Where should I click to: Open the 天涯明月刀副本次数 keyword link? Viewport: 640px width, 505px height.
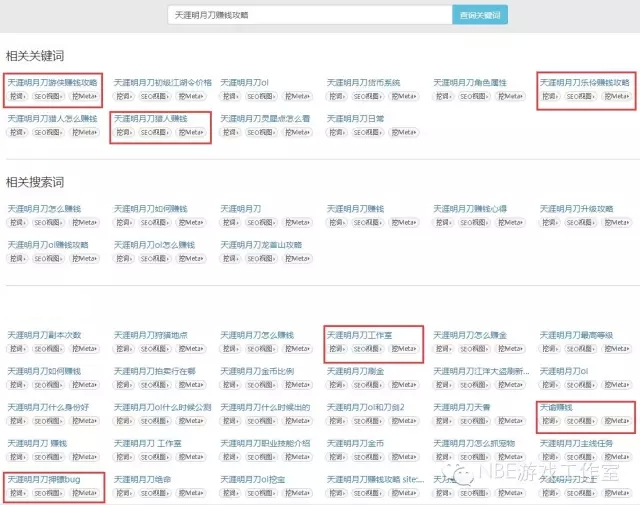point(44,335)
